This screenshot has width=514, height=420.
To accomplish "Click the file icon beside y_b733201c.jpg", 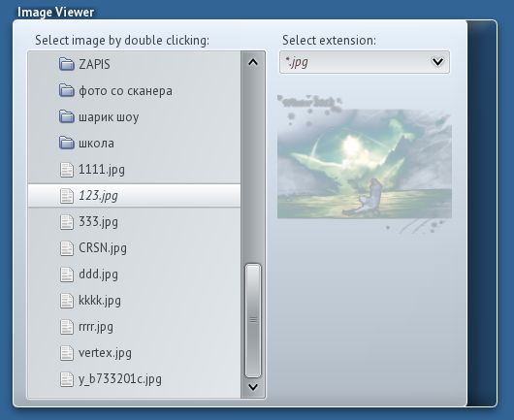I will tap(67, 379).
